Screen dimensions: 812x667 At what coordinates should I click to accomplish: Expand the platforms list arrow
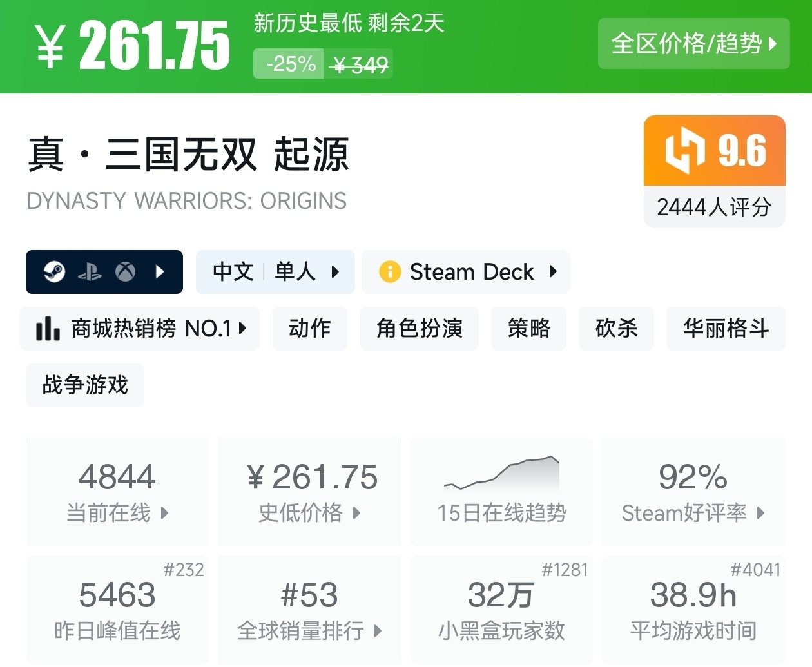(160, 272)
